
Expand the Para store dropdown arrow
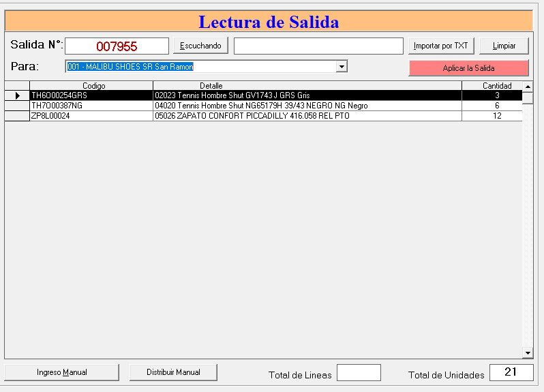pyautogui.click(x=342, y=66)
